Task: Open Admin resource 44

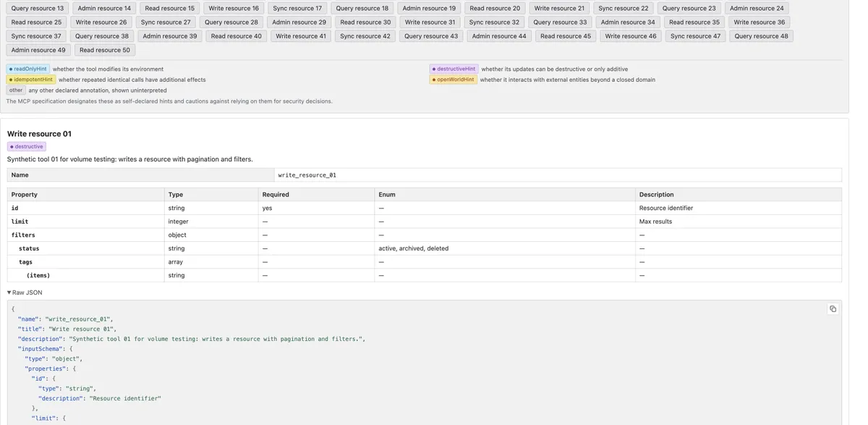Action: pos(498,35)
